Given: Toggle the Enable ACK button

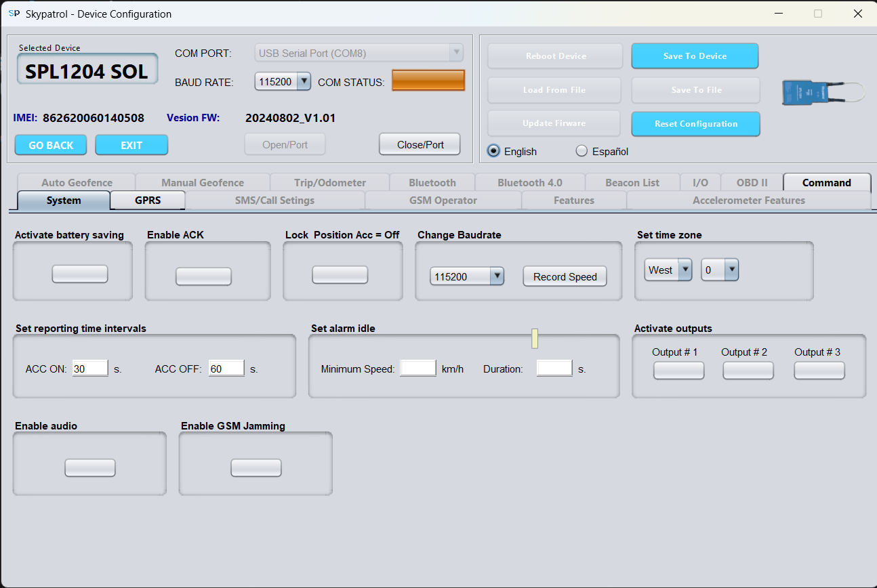Looking at the screenshot, I should pyautogui.click(x=203, y=276).
